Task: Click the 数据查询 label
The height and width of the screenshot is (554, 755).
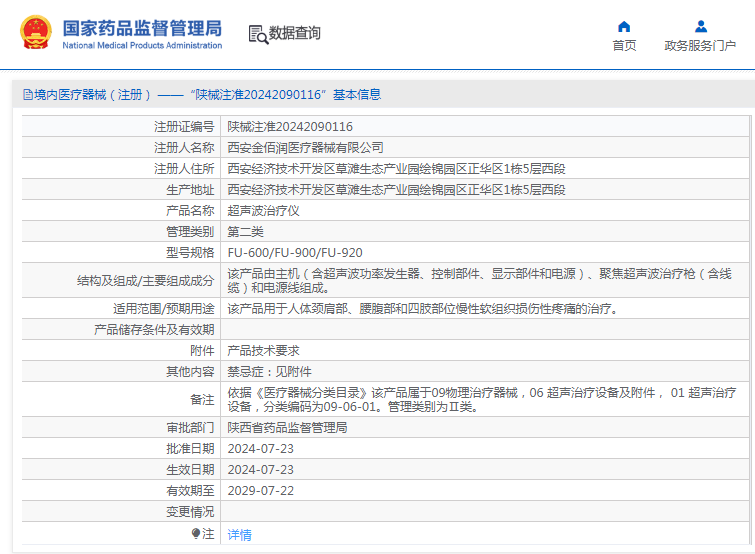Action: coord(294,33)
